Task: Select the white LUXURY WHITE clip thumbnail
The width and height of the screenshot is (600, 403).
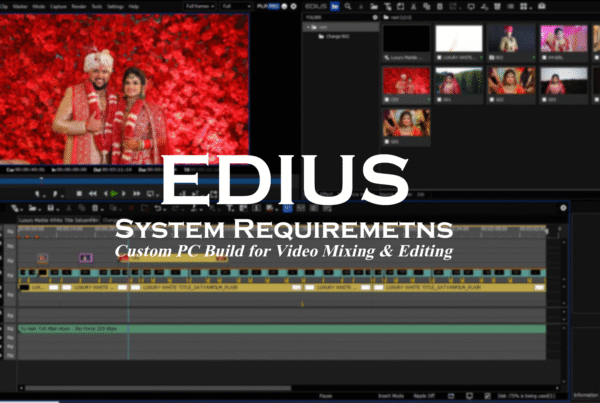Action: (459, 39)
